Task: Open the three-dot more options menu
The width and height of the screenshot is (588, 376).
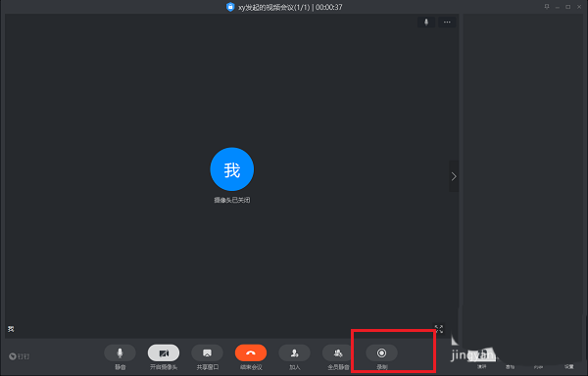Action: [447, 23]
